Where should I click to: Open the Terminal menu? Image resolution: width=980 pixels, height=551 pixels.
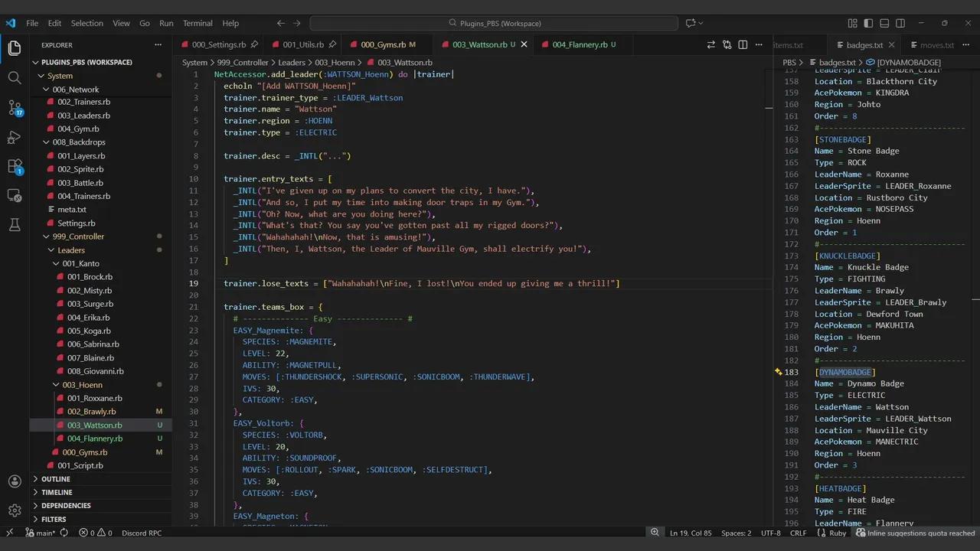[198, 23]
